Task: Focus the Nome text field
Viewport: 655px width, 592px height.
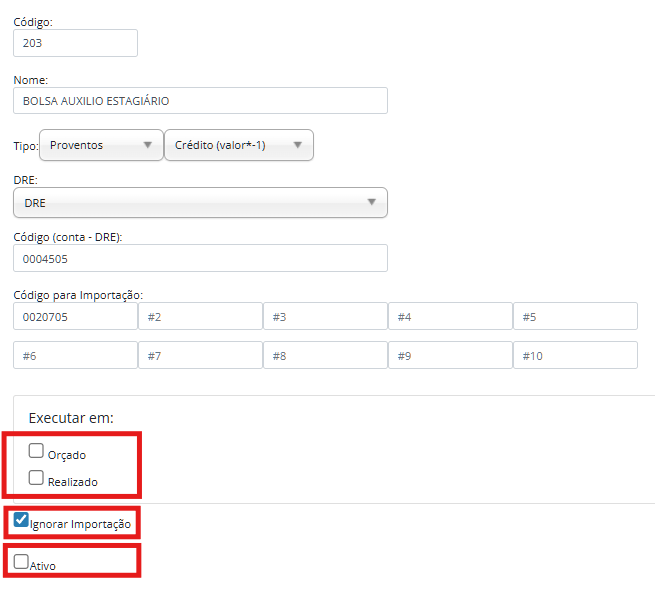Action: click(200, 101)
